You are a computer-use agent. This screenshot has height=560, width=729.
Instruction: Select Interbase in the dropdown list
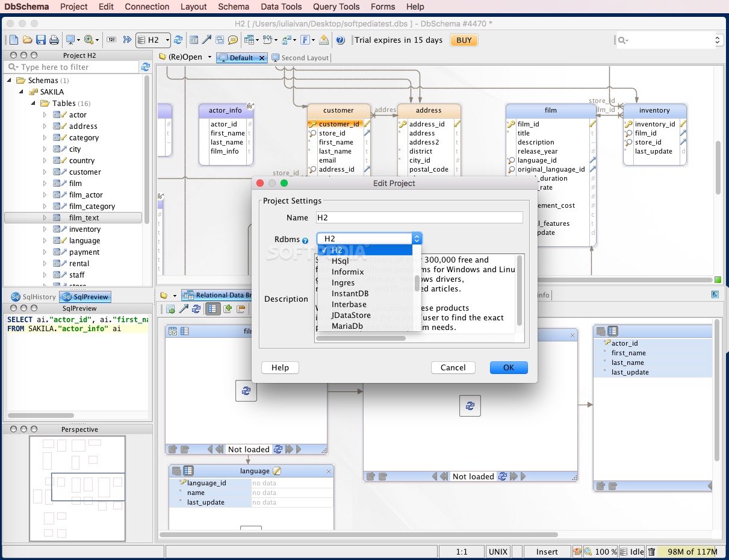[365, 305]
